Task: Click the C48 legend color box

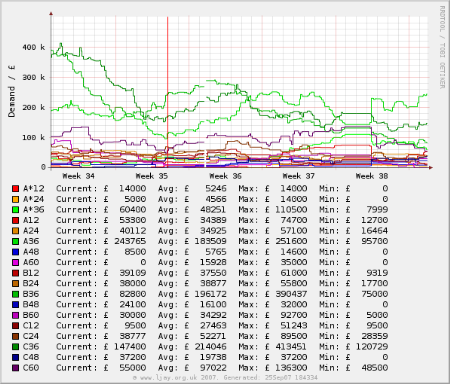Action: pos(15,357)
